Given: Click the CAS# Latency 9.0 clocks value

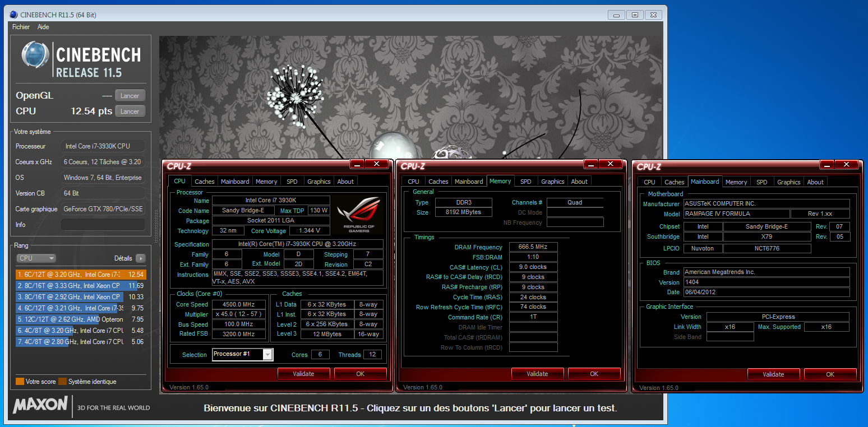Looking at the screenshot, I should [x=533, y=267].
